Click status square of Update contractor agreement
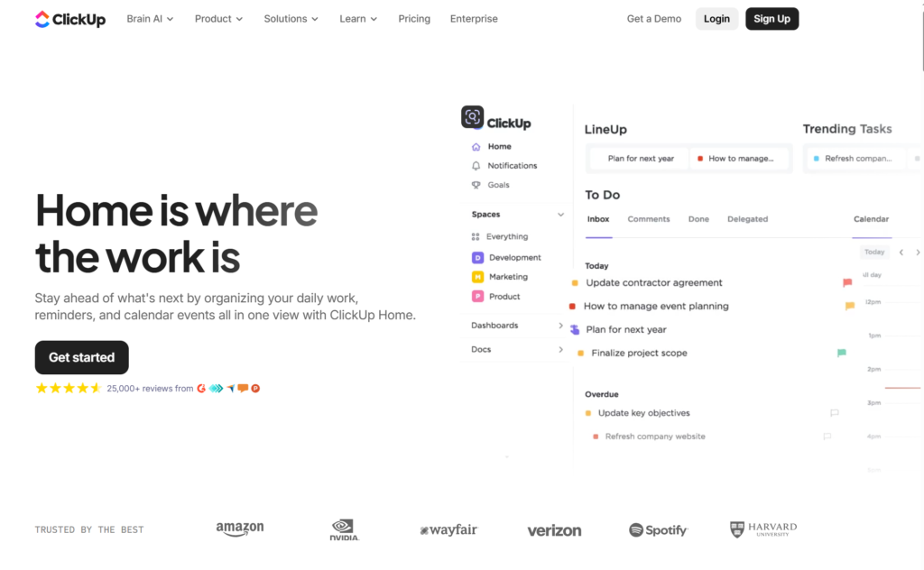The height and width of the screenshot is (570, 924). (575, 283)
